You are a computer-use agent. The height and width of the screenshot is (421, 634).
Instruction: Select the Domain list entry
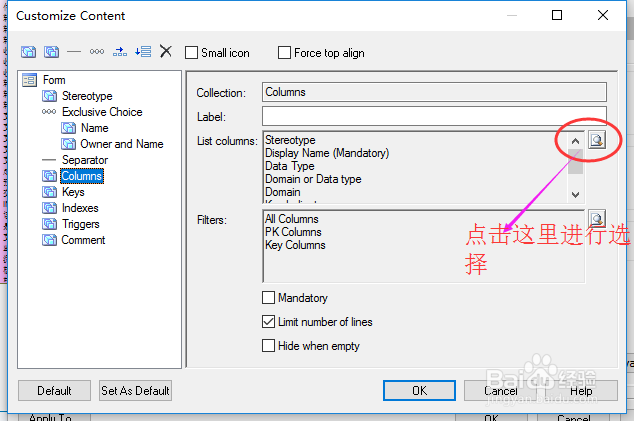pyautogui.click(x=283, y=192)
